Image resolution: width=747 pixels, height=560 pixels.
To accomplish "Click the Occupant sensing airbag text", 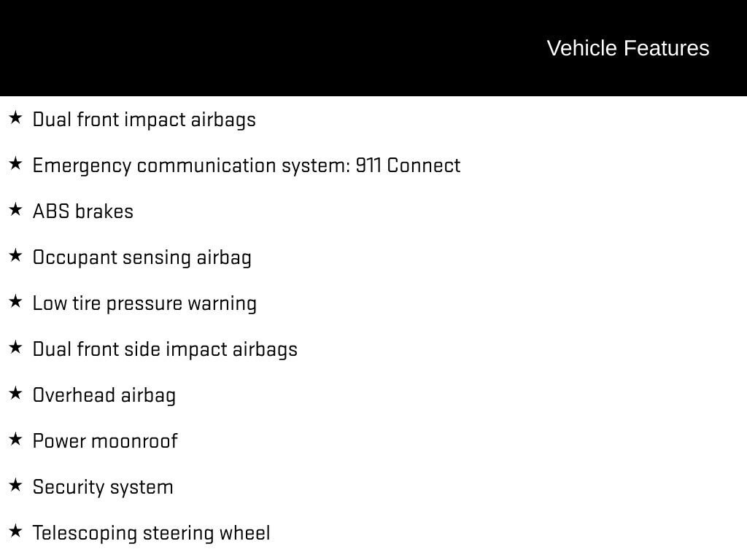I will click(142, 257).
